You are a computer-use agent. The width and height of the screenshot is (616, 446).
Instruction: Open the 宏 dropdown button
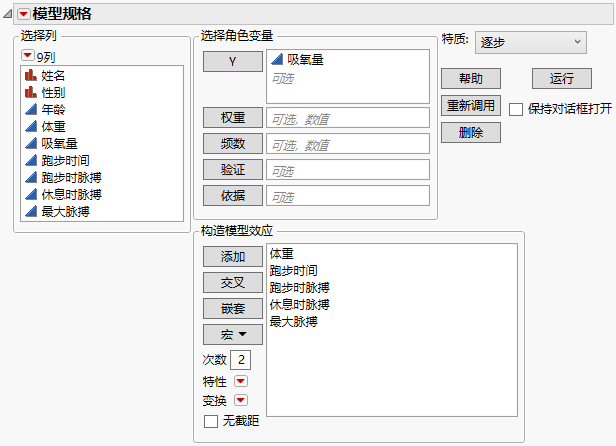point(233,334)
